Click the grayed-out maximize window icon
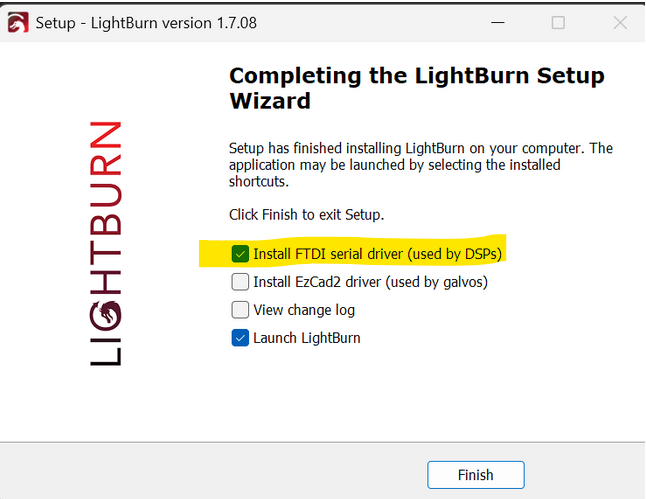 [x=558, y=23]
